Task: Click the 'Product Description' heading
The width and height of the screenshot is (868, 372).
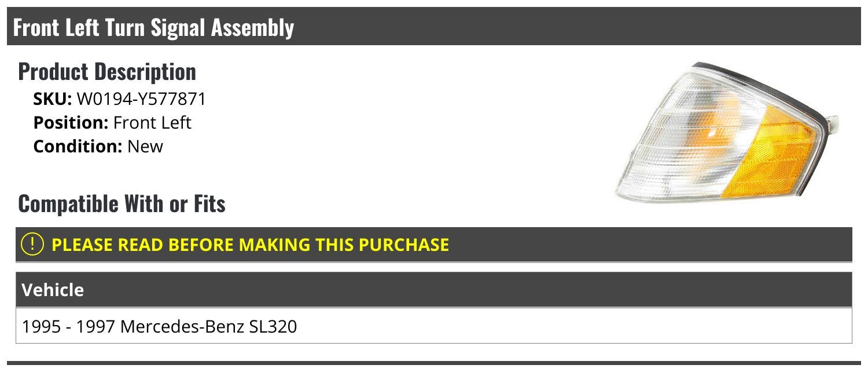Action: pos(107,71)
